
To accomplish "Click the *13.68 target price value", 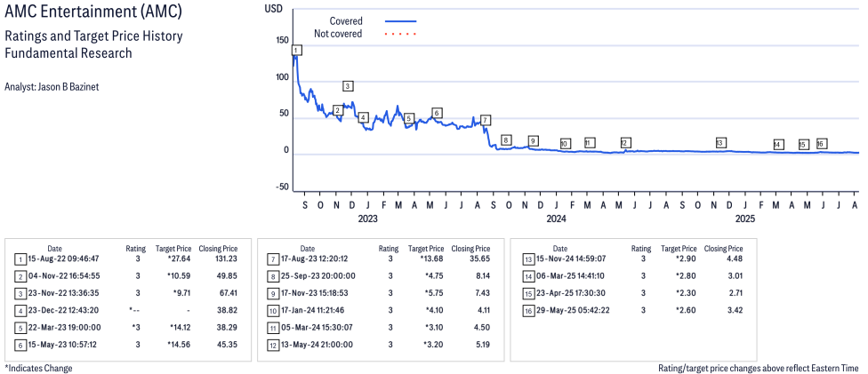I will (433, 259).
